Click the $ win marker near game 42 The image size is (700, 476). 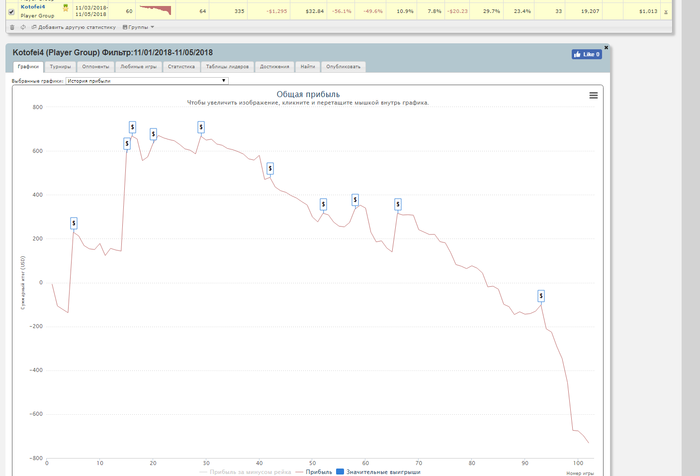(270, 169)
